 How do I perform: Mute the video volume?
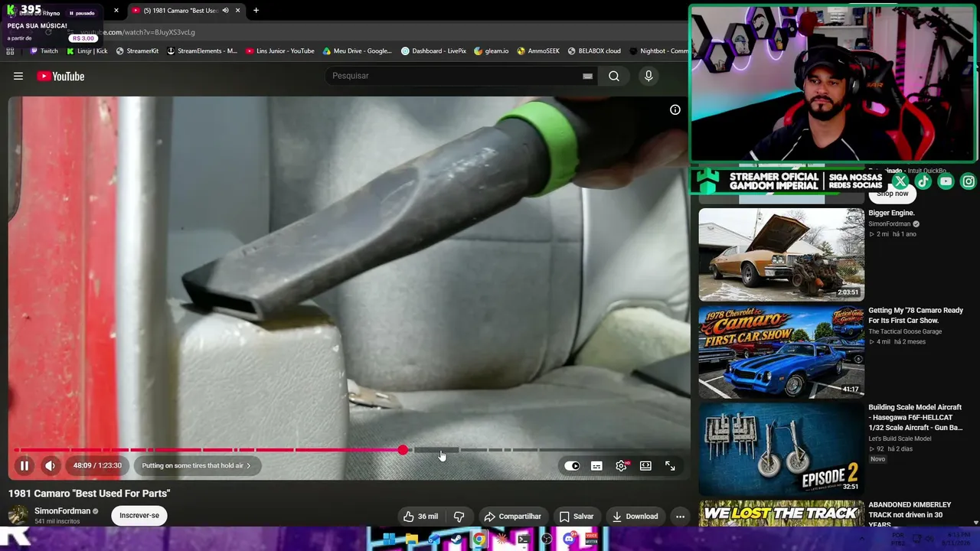50,465
